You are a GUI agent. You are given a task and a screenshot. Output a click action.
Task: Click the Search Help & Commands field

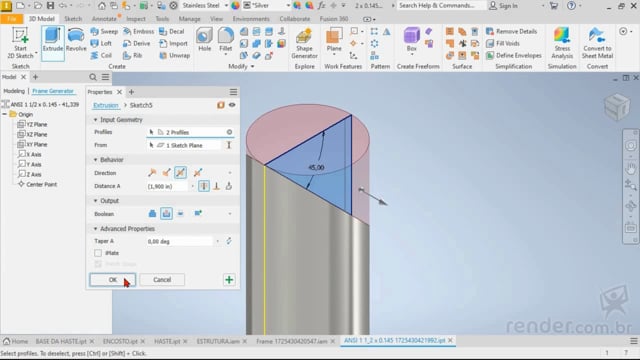point(442,5)
